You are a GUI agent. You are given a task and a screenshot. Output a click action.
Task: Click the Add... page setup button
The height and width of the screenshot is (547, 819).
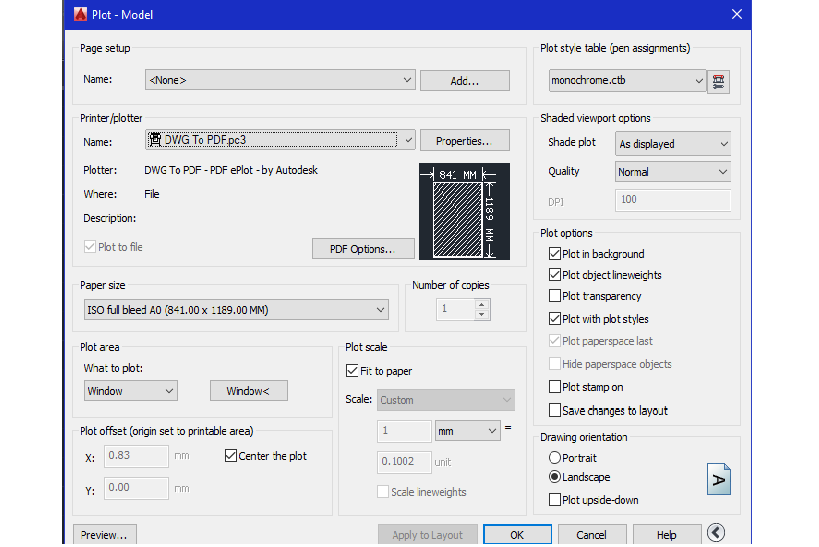(464, 80)
